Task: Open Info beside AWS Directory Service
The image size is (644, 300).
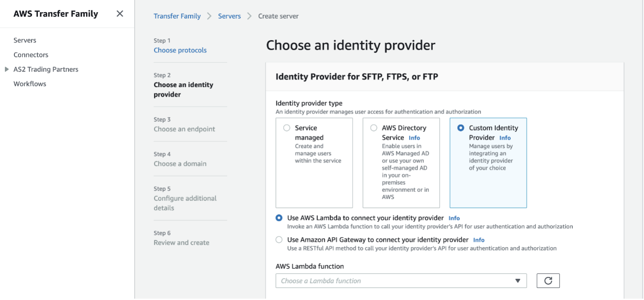Action: click(414, 138)
